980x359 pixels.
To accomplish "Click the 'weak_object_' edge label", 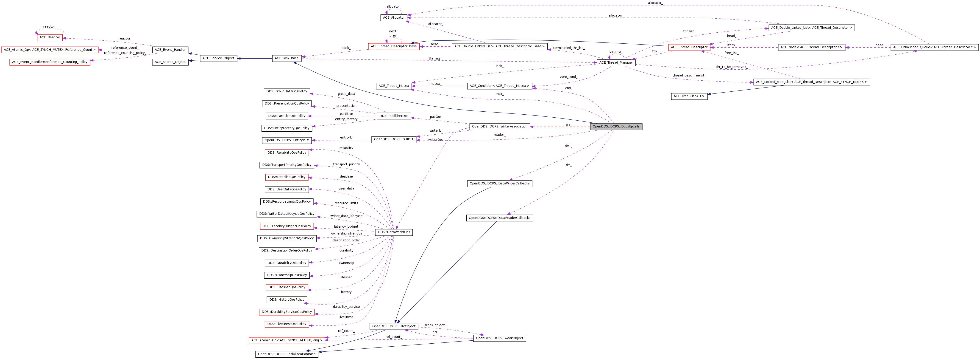I will click(x=436, y=325).
